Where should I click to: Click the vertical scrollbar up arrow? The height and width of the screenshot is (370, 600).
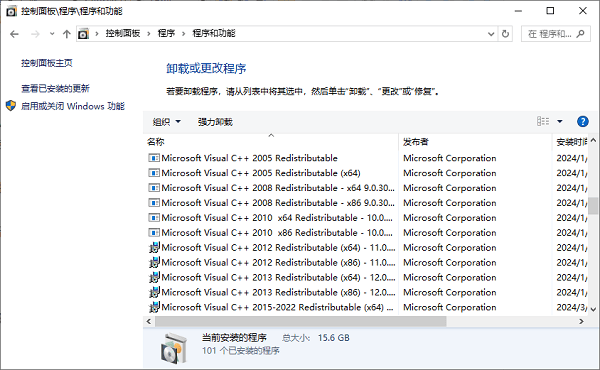click(593, 141)
